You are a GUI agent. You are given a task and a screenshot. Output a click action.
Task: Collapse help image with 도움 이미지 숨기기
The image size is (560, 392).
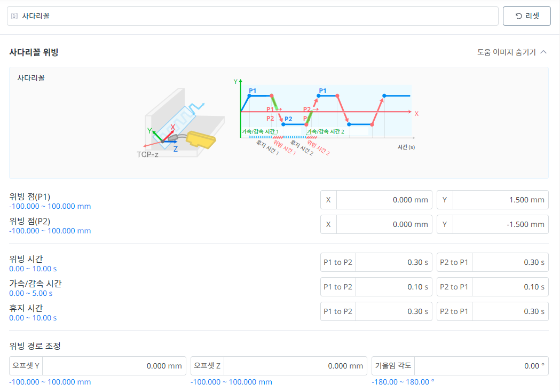(506, 52)
